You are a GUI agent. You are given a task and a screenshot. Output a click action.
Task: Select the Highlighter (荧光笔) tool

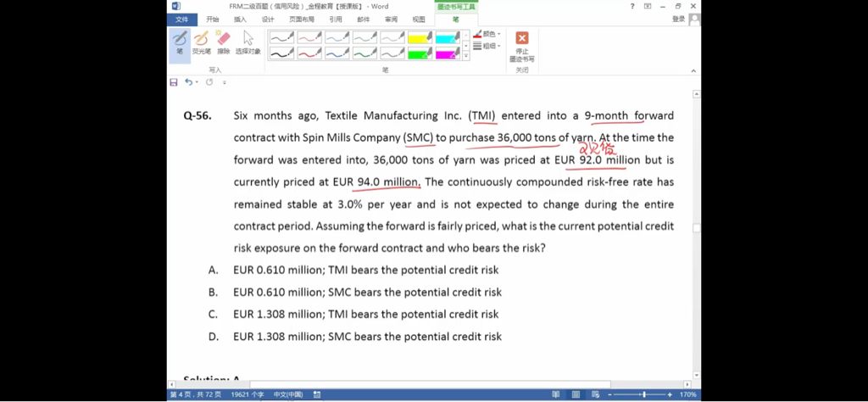(x=201, y=42)
